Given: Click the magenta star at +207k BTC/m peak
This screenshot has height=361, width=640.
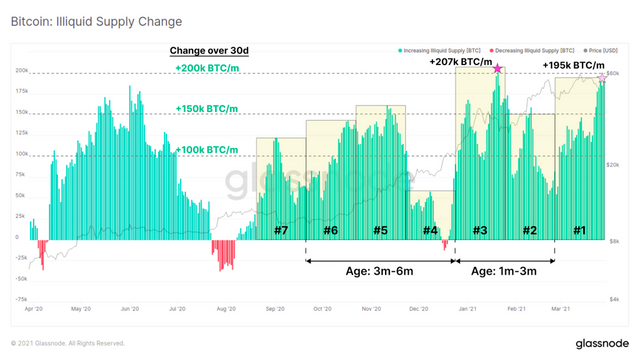Looking at the screenshot, I should coord(497,69).
